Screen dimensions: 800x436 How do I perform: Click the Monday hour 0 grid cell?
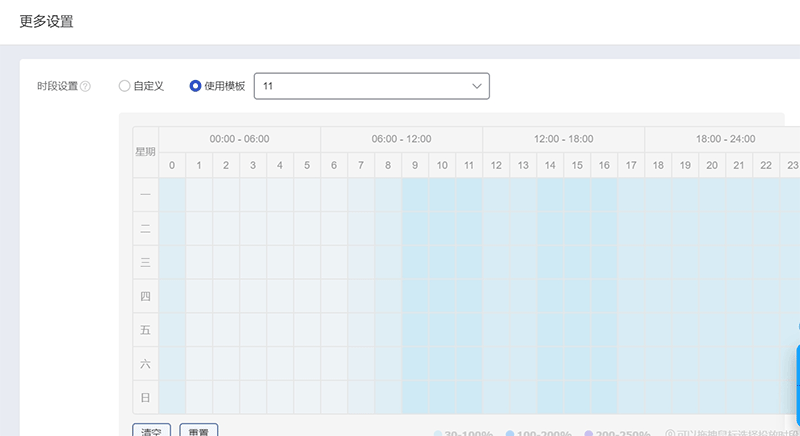[172, 195]
